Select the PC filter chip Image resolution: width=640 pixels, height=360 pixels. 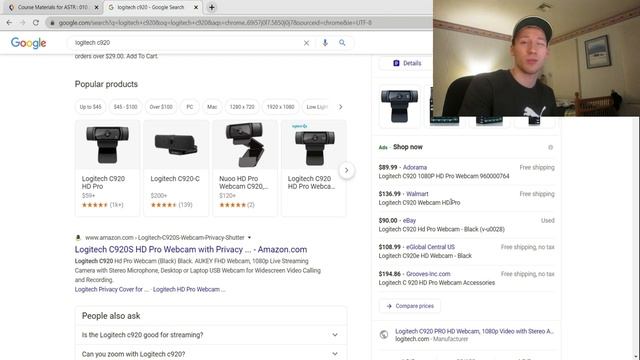(190, 107)
